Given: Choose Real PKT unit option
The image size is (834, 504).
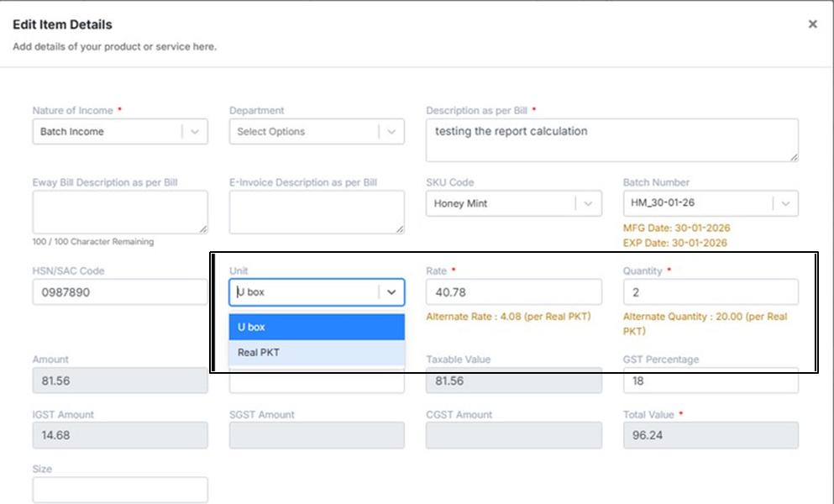Looking at the screenshot, I should (x=316, y=353).
